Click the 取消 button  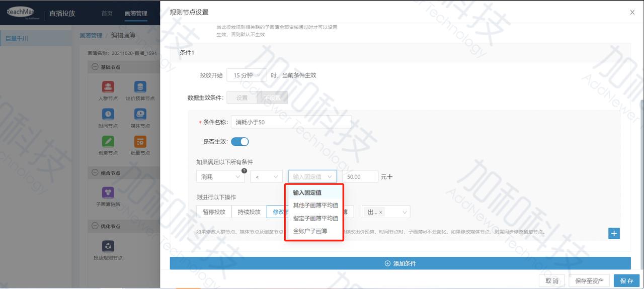coord(552,281)
